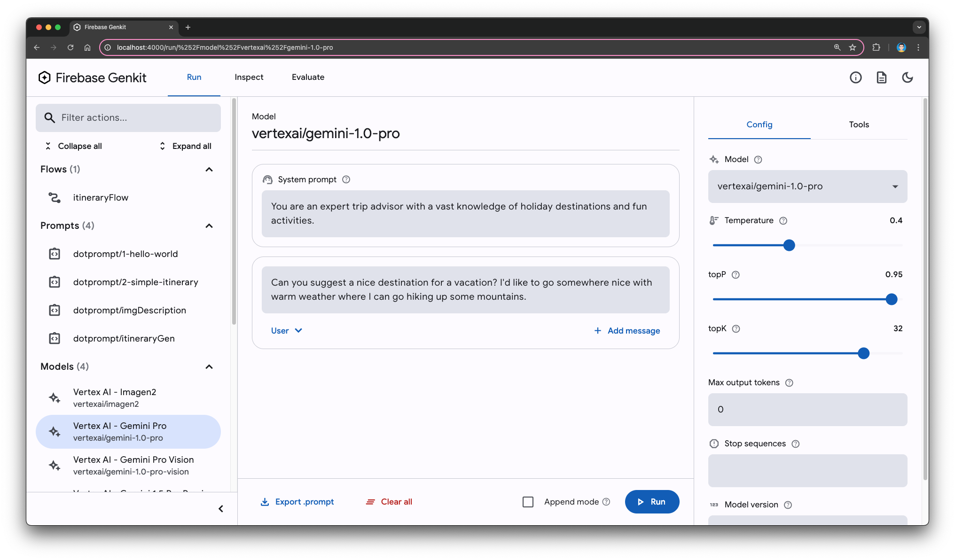The image size is (955, 560).
Task: Click the Max output tokens input field
Action: point(807,409)
